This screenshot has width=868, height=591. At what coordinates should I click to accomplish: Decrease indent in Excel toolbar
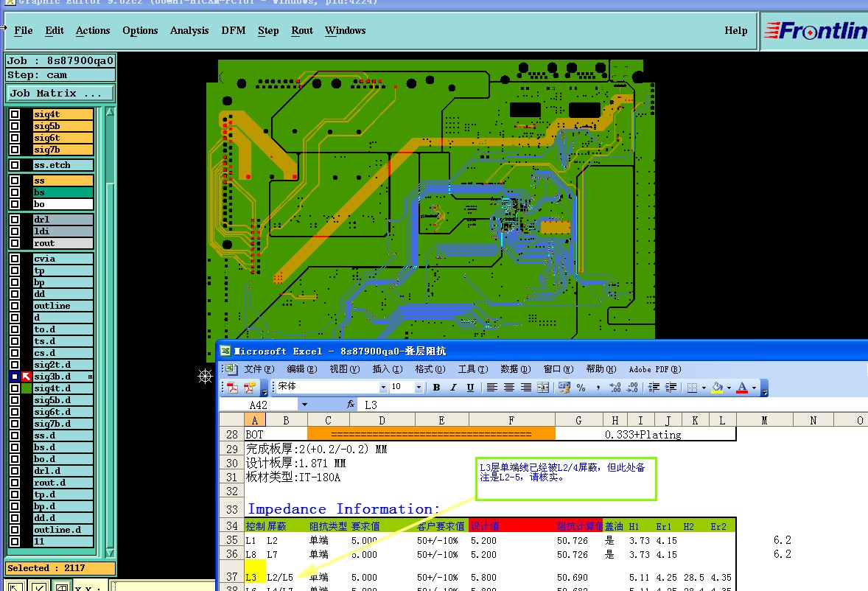click(x=654, y=388)
